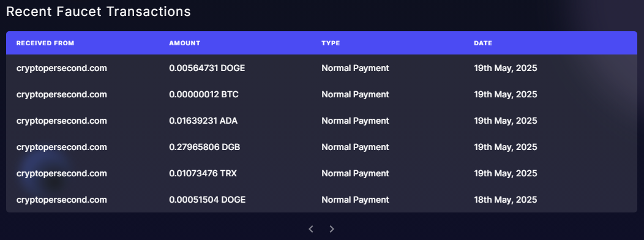Open cryptopersecond.com in the BTC row

pos(62,94)
